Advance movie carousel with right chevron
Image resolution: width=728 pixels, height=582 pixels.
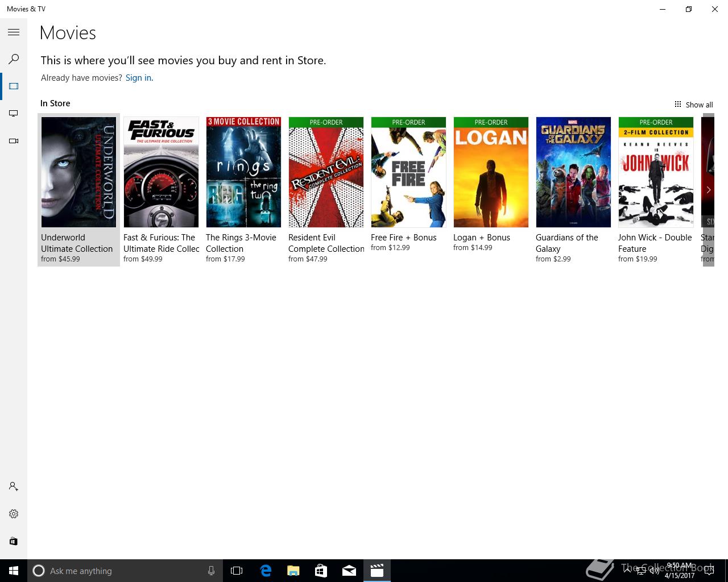pos(708,190)
